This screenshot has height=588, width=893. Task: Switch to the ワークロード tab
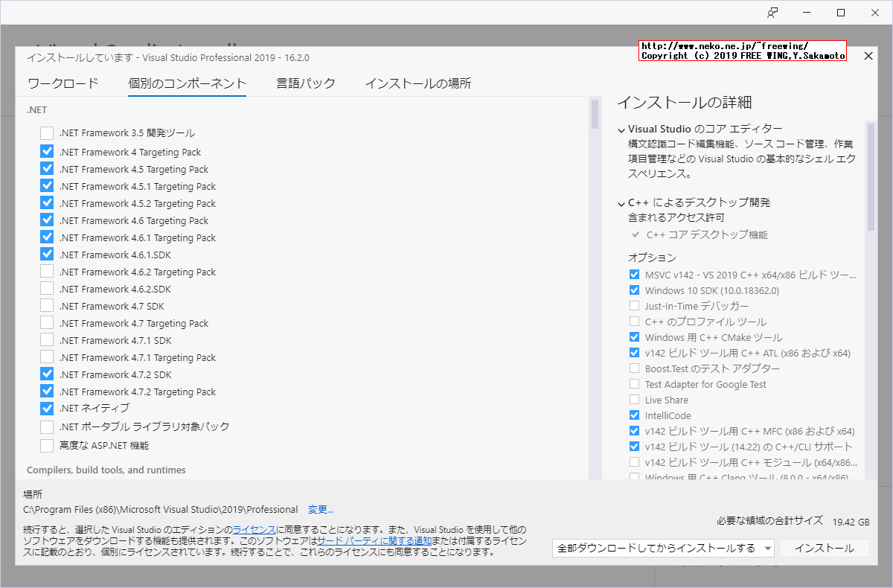pos(64,85)
